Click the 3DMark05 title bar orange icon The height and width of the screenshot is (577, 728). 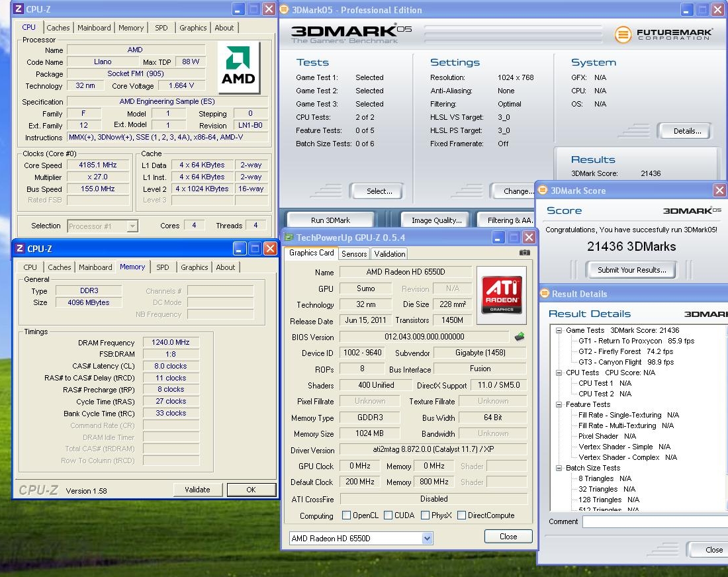point(284,9)
